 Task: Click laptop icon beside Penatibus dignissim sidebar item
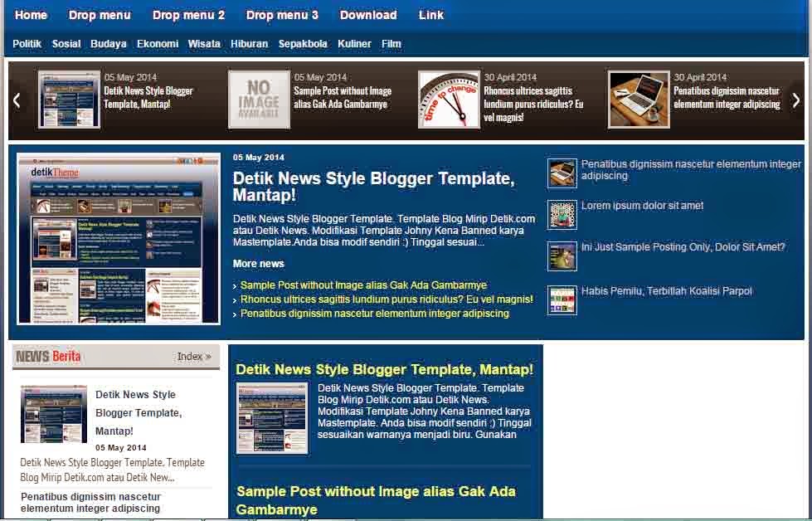pos(562,173)
